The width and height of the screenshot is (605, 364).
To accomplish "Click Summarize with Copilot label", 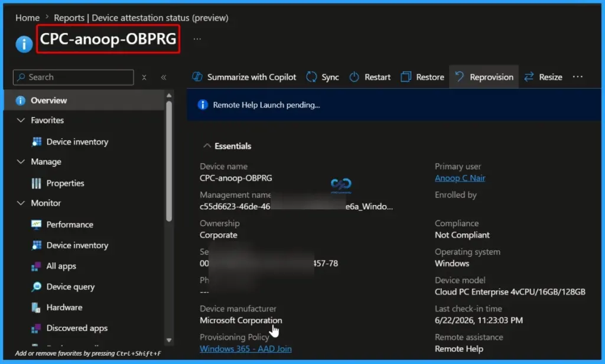I will point(252,77).
